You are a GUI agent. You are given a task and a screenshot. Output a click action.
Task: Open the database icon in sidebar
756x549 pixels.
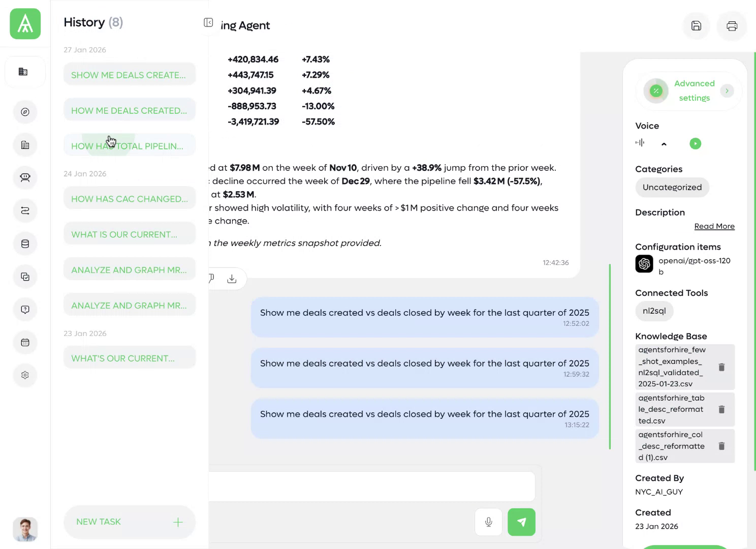pyautogui.click(x=25, y=243)
